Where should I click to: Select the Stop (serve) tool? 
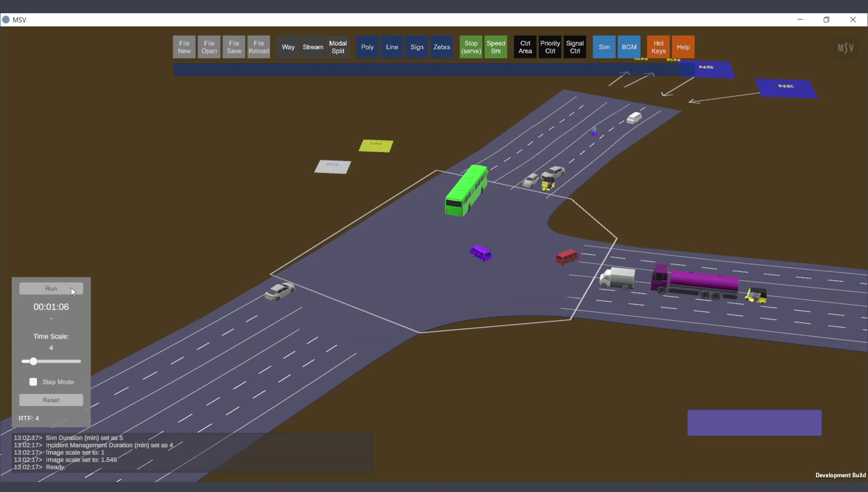471,47
